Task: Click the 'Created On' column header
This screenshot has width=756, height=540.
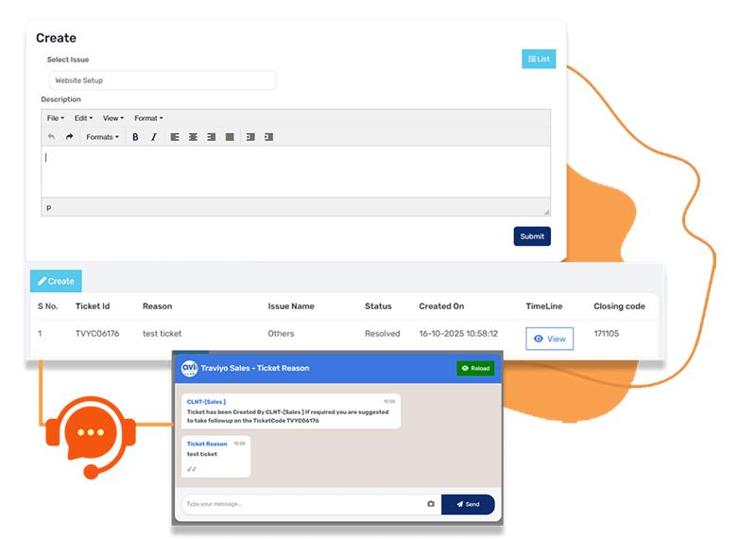Action: [x=441, y=306]
